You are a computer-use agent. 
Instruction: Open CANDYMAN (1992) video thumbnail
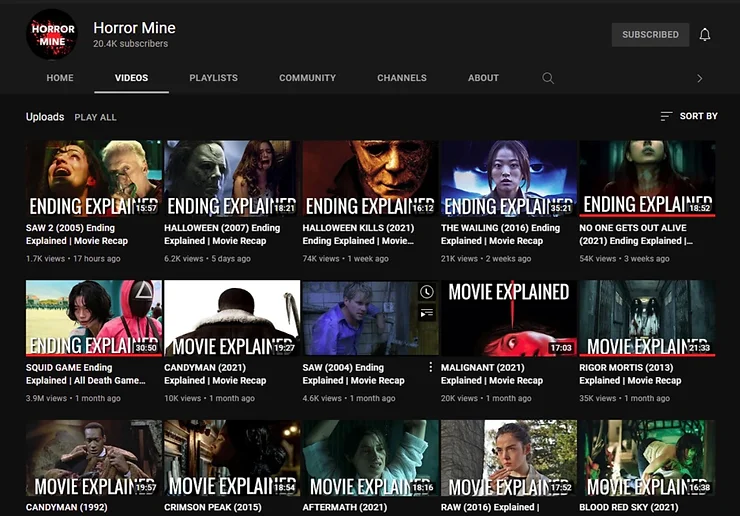click(94, 458)
